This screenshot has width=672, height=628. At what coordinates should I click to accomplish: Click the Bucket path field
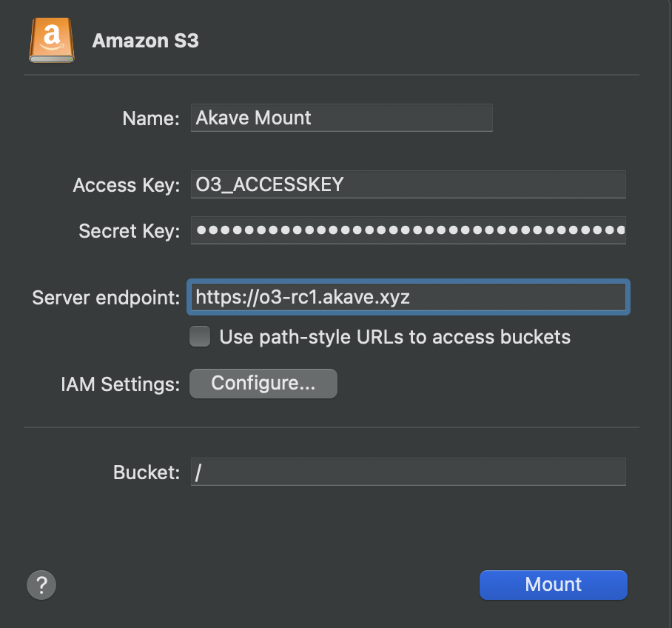click(408, 472)
